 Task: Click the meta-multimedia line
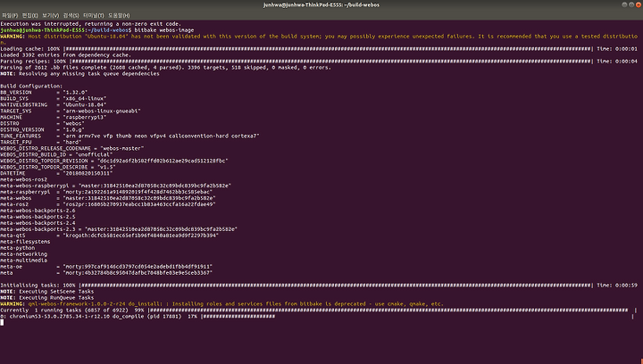tap(24, 261)
